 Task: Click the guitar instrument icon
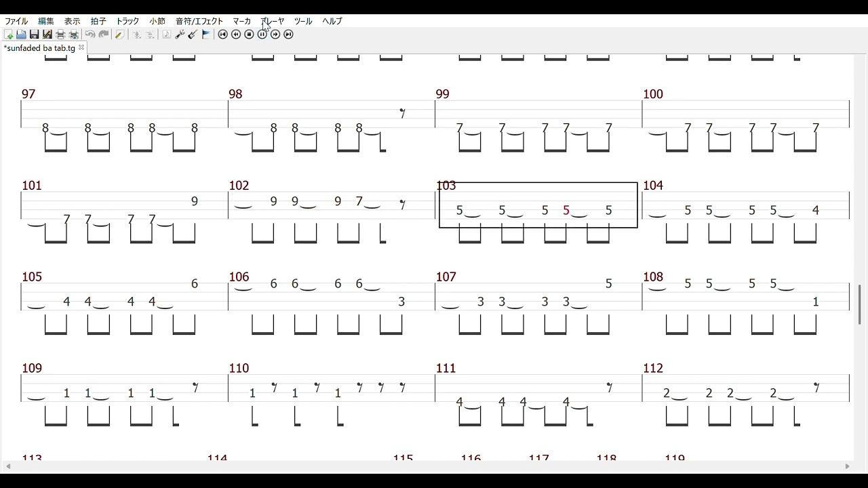click(x=193, y=35)
